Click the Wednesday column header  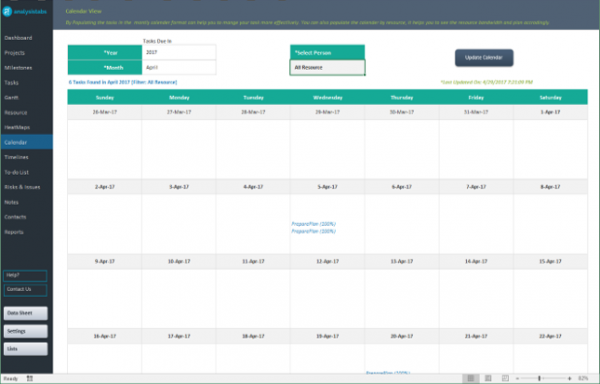tap(328, 98)
